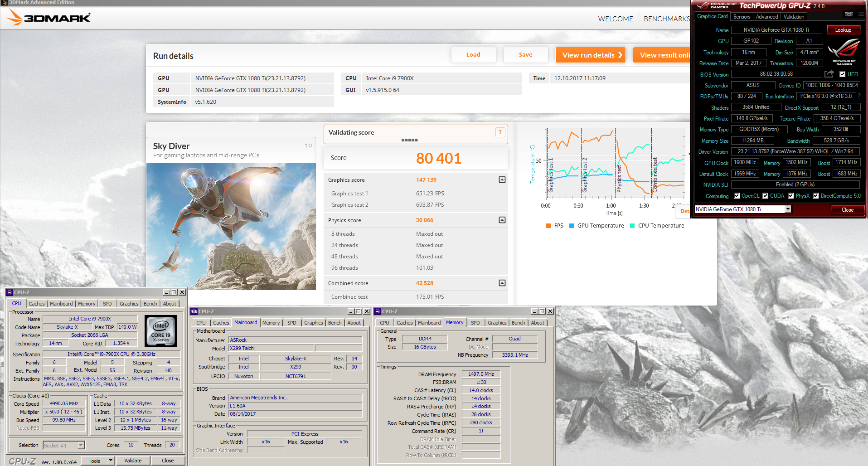868x466 pixels.
Task: Select the Graphics Card tab in GPU-Z
Action: coord(712,16)
